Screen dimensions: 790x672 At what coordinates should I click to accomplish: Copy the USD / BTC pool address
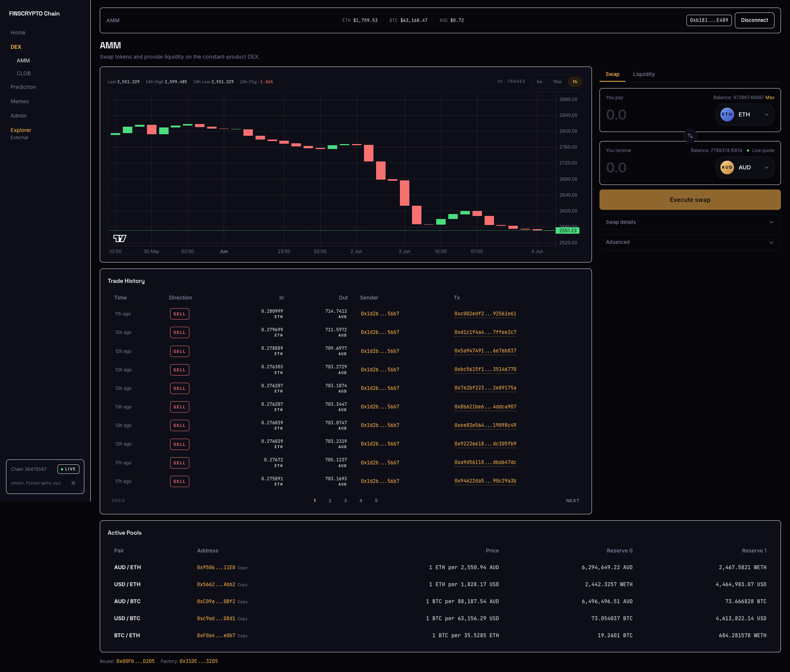pos(243,619)
